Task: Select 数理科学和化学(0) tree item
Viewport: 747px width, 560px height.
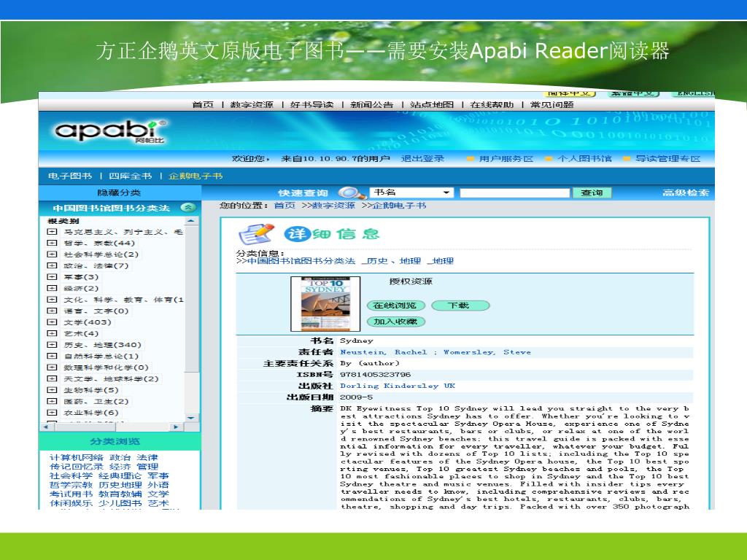Action: [x=107, y=367]
